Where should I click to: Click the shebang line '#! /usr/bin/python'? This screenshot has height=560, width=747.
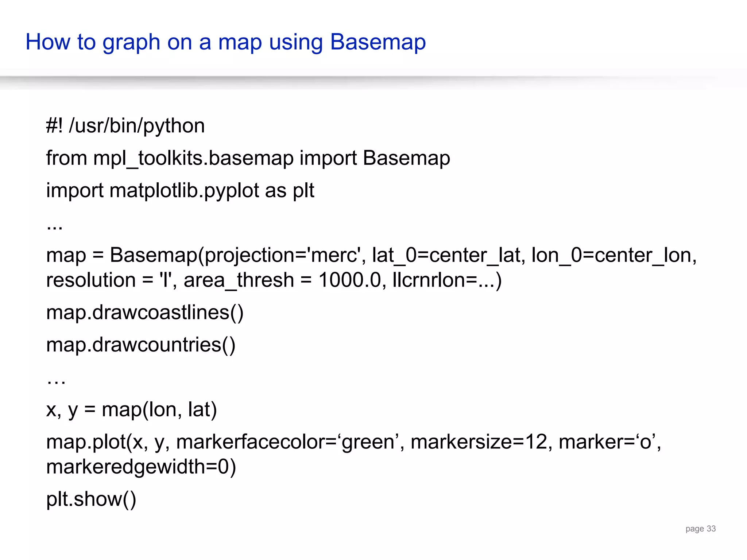(x=125, y=127)
